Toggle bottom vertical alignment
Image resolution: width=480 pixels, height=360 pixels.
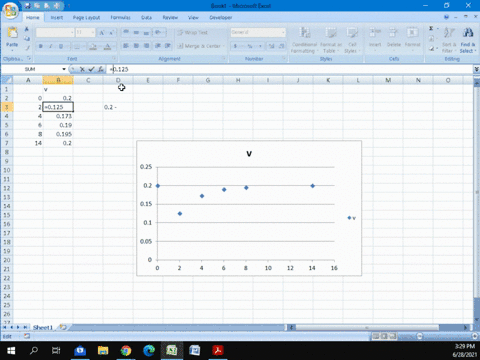tap(146, 32)
